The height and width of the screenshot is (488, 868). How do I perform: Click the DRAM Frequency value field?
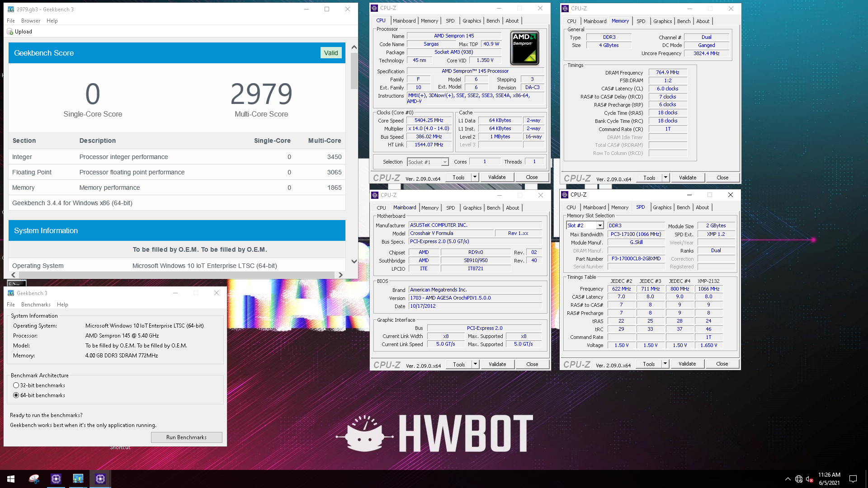(668, 72)
